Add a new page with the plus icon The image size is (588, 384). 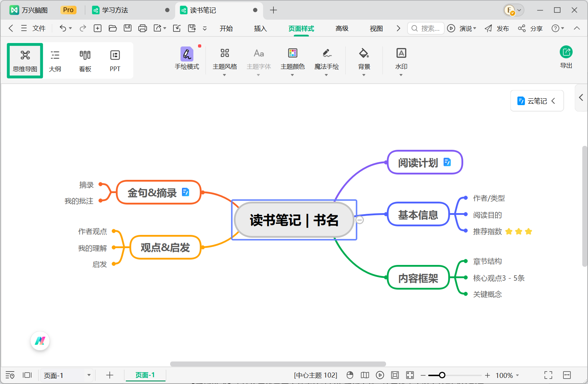110,375
